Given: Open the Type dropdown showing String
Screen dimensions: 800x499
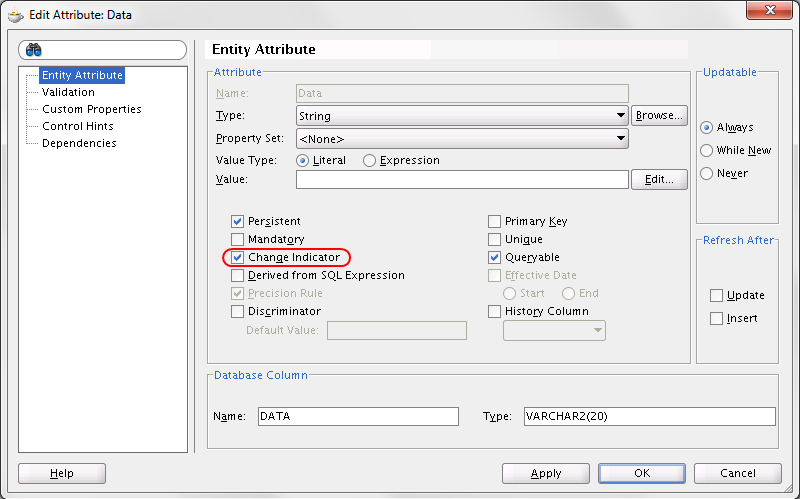Looking at the screenshot, I should click(x=462, y=116).
